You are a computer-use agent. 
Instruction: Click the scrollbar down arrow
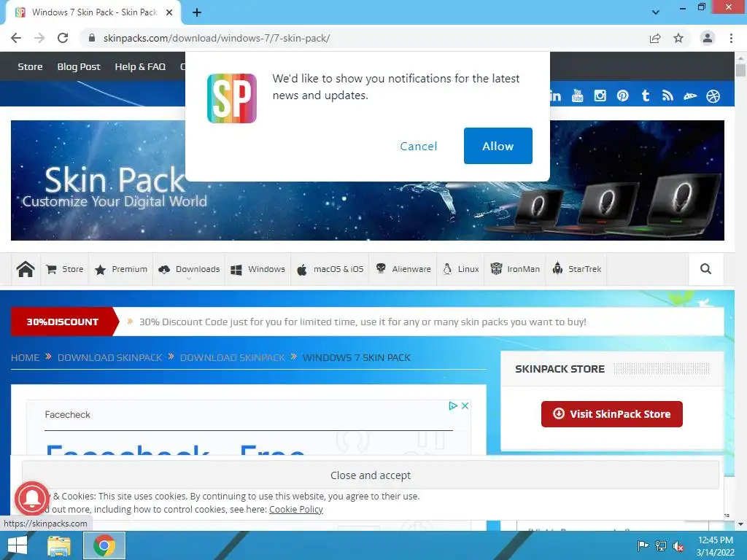[740, 524]
